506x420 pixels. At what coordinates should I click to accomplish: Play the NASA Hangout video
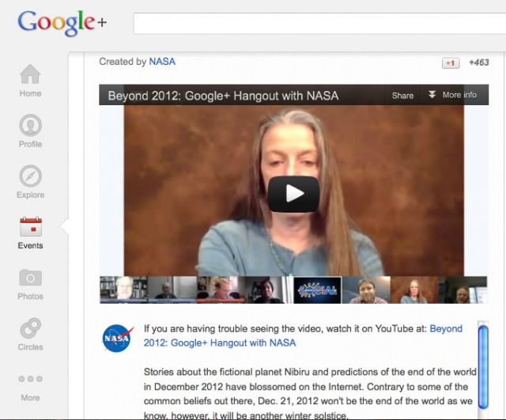pos(293,193)
